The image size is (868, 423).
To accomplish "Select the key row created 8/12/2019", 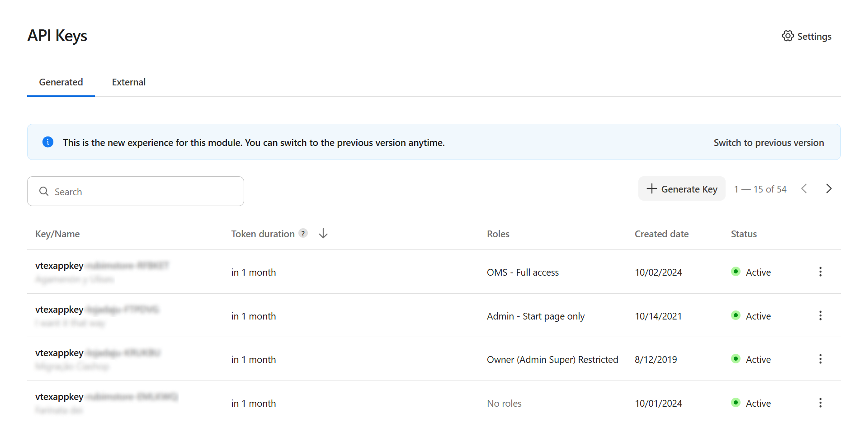I will (362, 359).
